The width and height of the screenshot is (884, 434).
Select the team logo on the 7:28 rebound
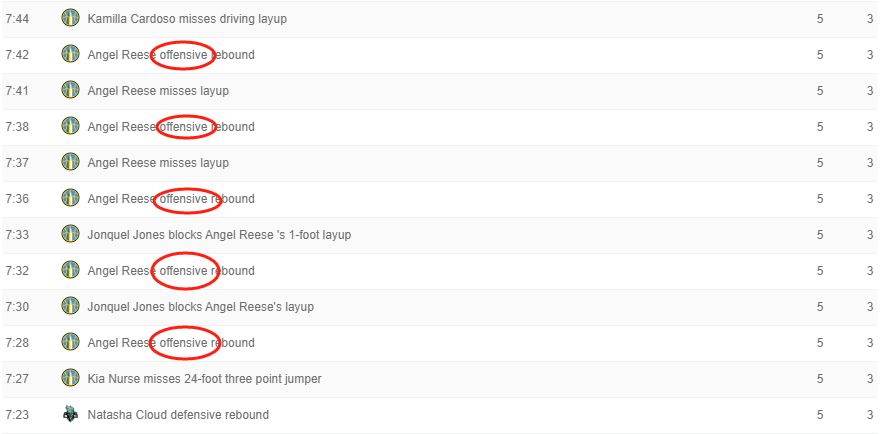(70, 342)
